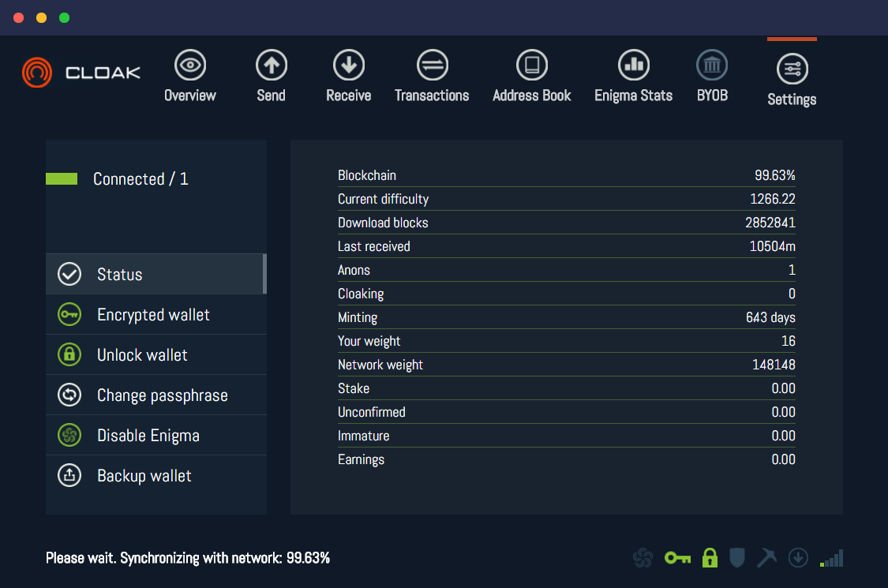Click the Synchronizing with network status message
This screenshot has width=888, height=588.
[187, 558]
